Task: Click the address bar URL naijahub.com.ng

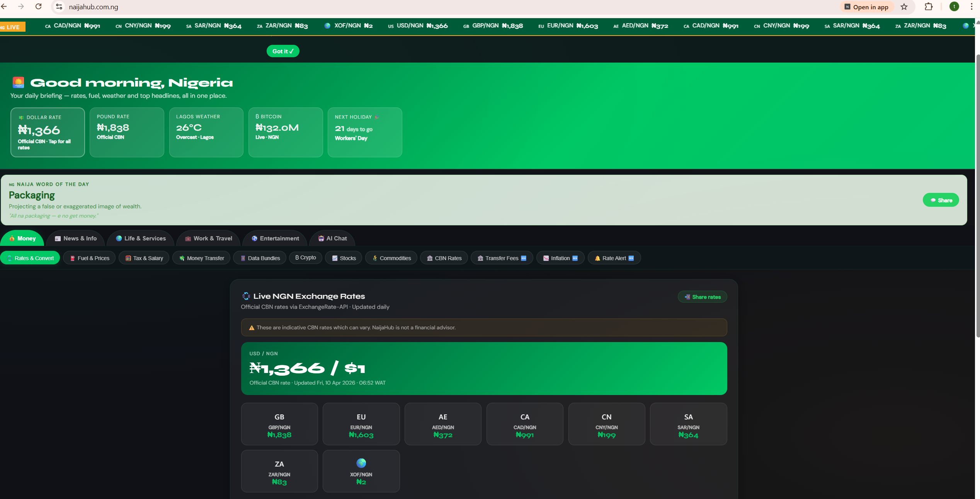Action: [x=94, y=7]
